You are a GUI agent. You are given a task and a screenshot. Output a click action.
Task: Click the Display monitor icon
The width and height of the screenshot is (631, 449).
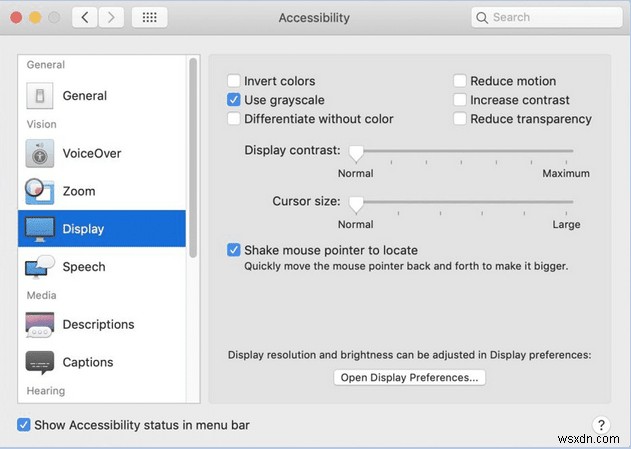pos(40,229)
